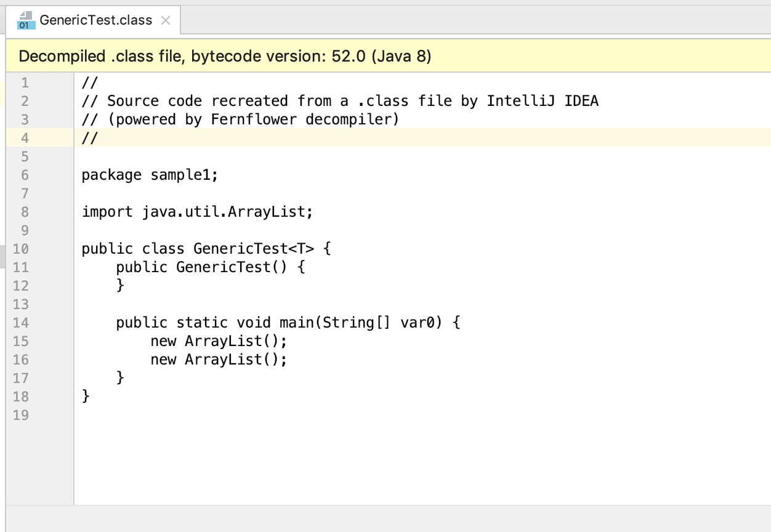The width and height of the screenshot is (771, 532).
Task: Place the cursor on 'package sample1;'
Action: (x=150, y=175)
